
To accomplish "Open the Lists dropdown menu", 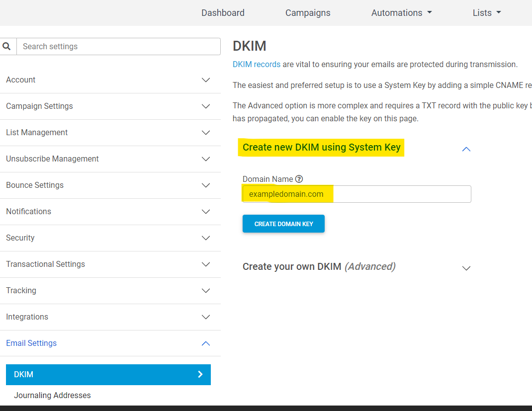I will pos(486,13).
